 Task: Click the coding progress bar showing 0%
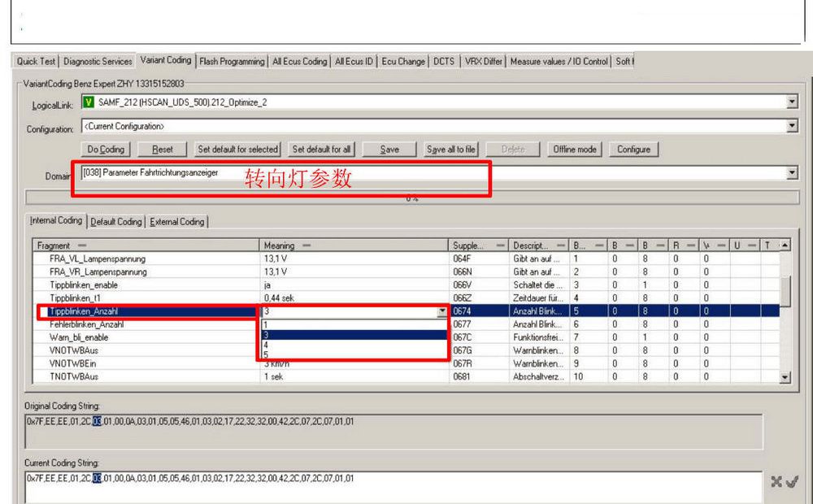tap(406, 198)
